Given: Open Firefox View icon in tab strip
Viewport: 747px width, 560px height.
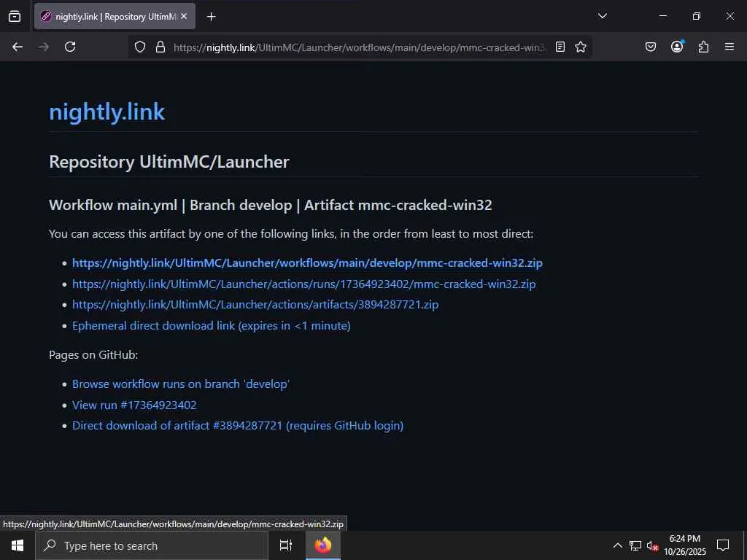Looking at the screenshot, I should point(15,16).
